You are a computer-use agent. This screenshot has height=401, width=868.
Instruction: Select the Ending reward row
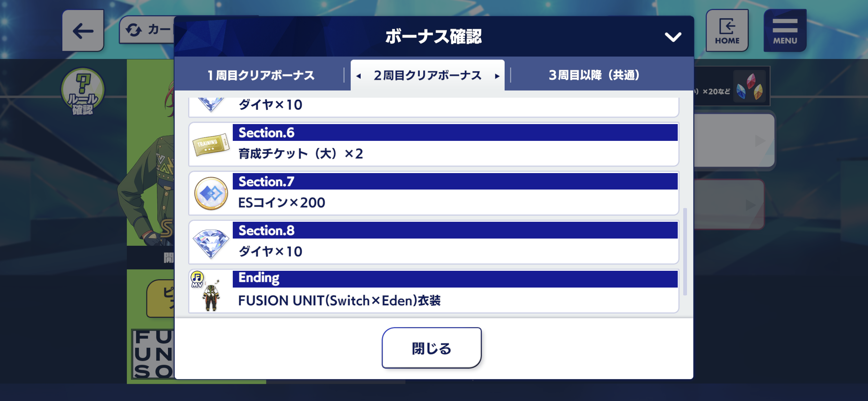point(434,291)
